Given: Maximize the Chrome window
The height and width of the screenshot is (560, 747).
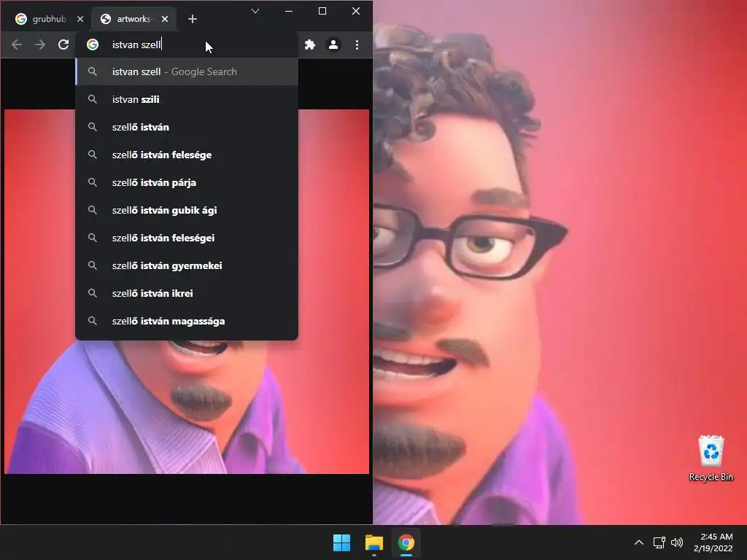Looking at the screenshot, I should coord(322,11).
